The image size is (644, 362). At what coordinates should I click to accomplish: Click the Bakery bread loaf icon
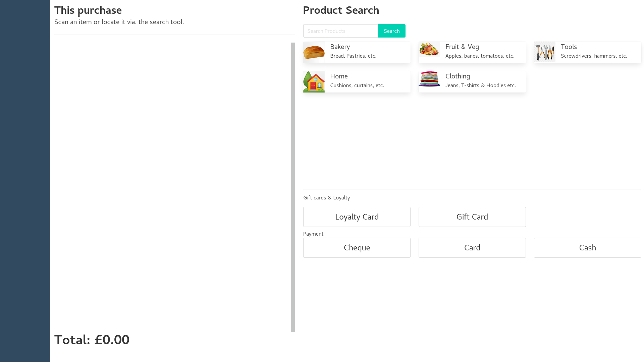[314, 52]
